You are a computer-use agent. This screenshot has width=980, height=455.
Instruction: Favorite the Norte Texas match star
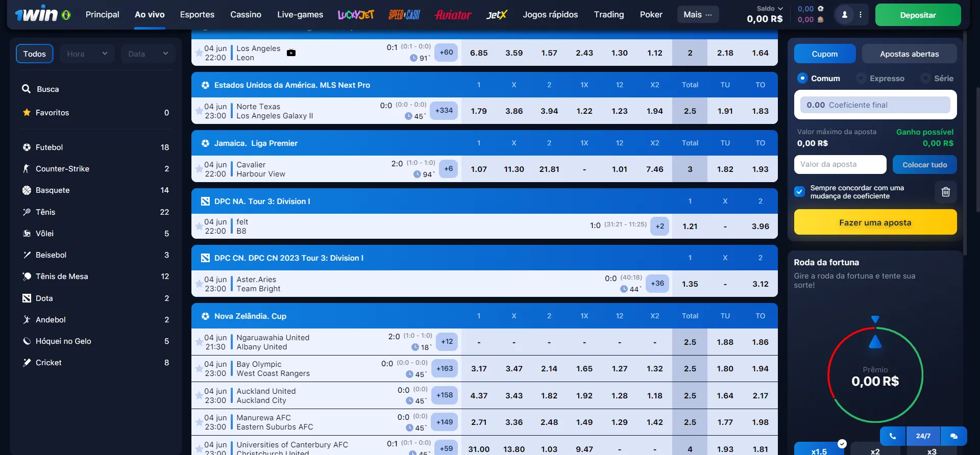(x=199, y=111)
